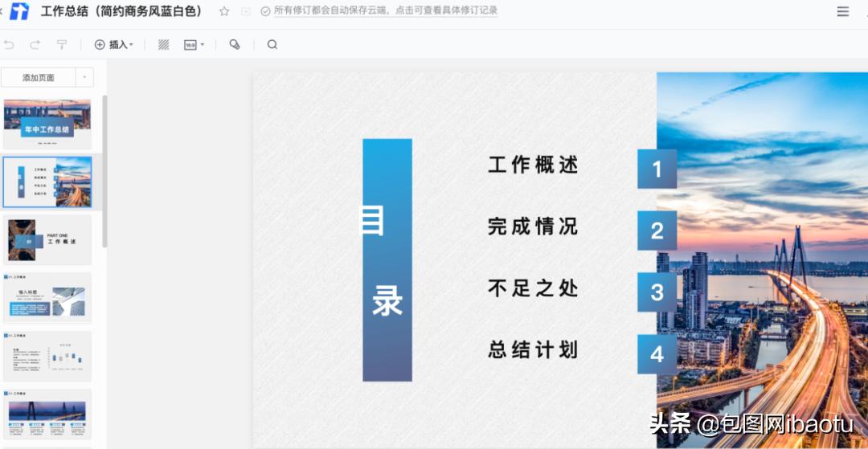Click the link/attachment tool icon

coord(235,45)
